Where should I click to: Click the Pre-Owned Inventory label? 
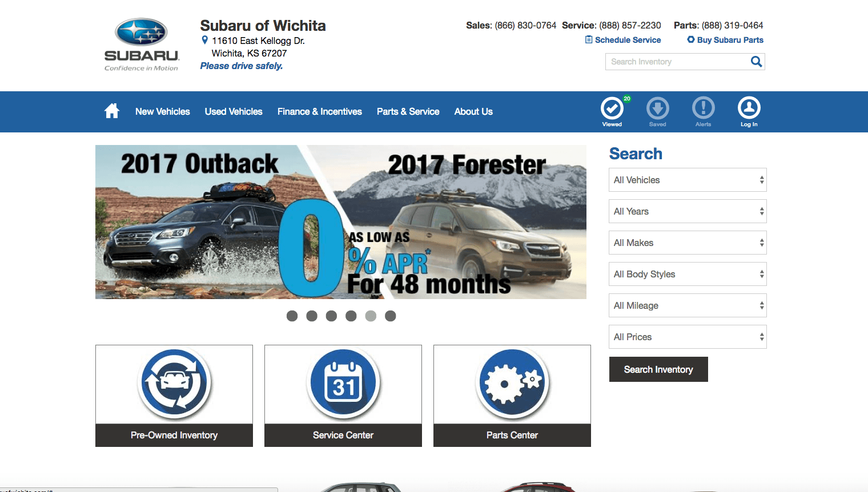click(x=174, y=435)
